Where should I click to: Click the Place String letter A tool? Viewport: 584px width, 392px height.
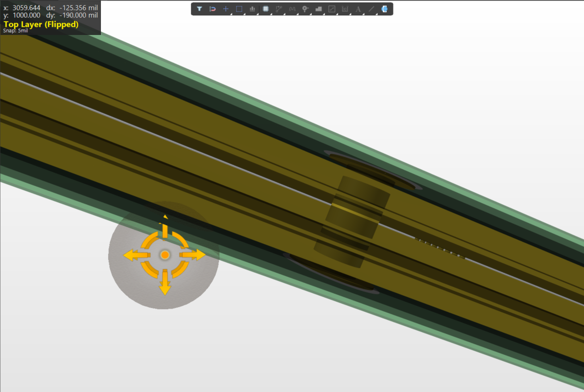(x=358, y=9)
